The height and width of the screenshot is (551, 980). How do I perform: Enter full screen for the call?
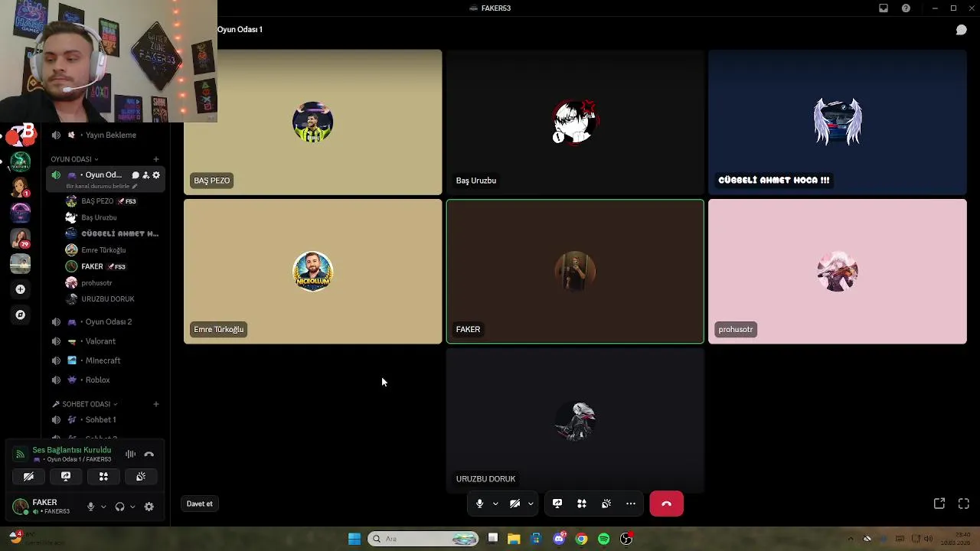click(964, 504)
